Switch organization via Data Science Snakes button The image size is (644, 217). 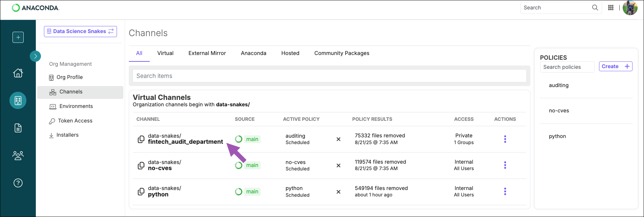click(x=80, y=31)
